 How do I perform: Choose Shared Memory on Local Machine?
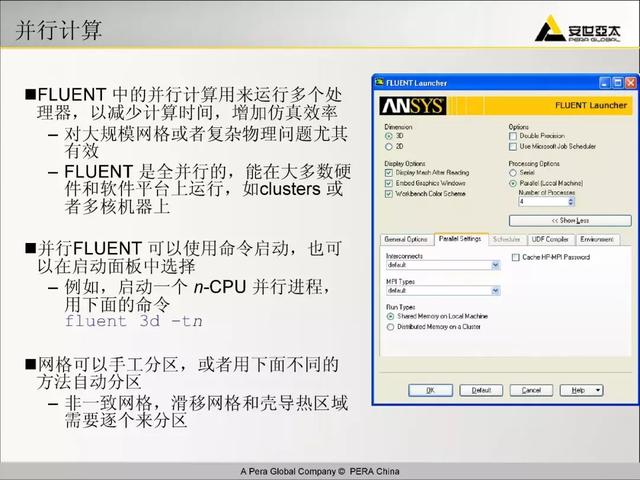pyautogui.click(x=390, y=317)
